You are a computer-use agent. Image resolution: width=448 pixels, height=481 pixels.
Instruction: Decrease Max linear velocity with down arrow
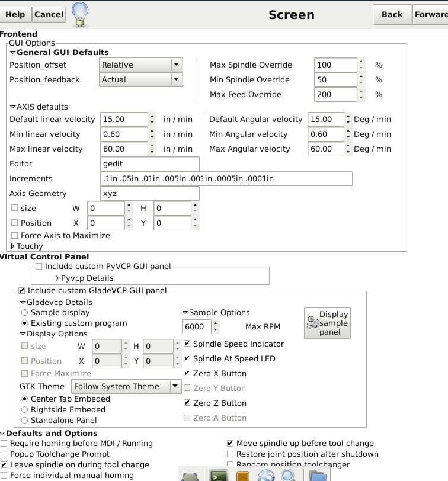(x=152, y=152)
